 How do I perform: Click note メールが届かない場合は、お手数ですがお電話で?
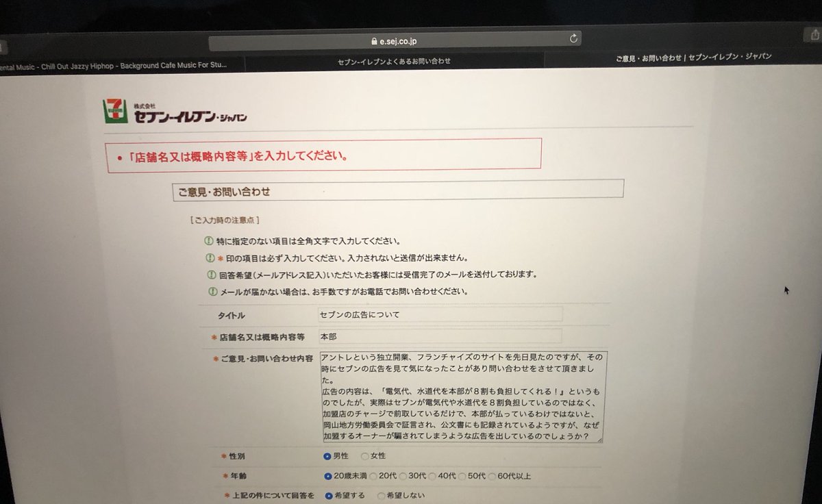346,290
